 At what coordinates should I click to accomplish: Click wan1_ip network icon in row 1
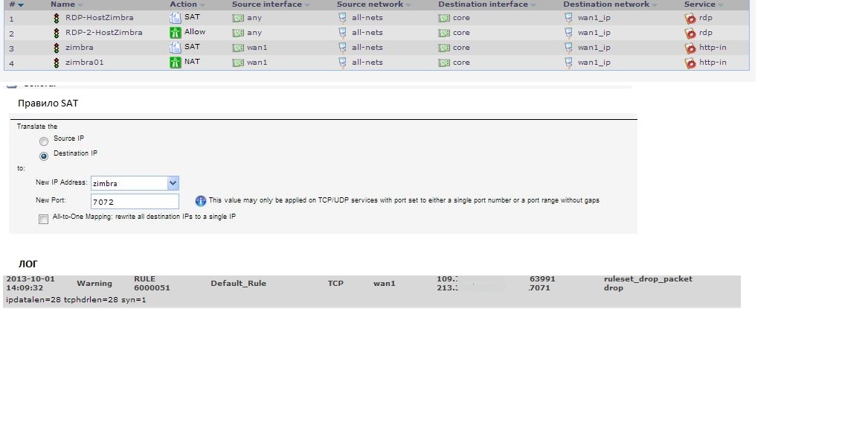568,18
